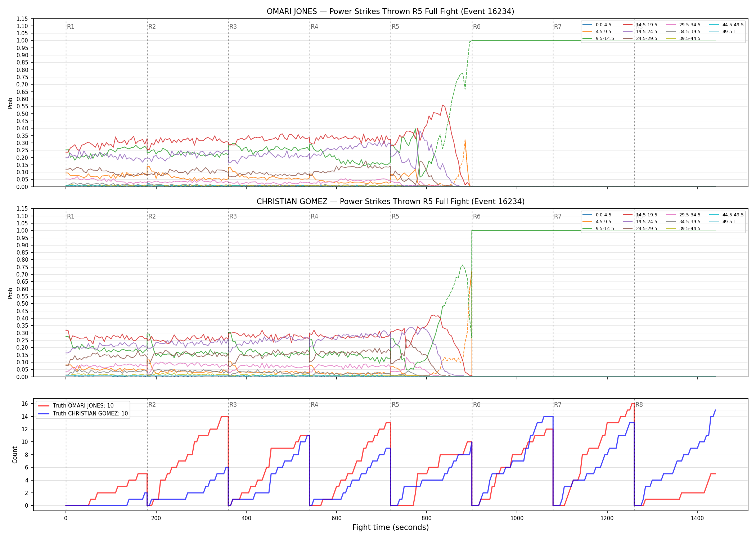
Task: Select round label R6 in Christian Gomez chart
Action: pos(477,216)
